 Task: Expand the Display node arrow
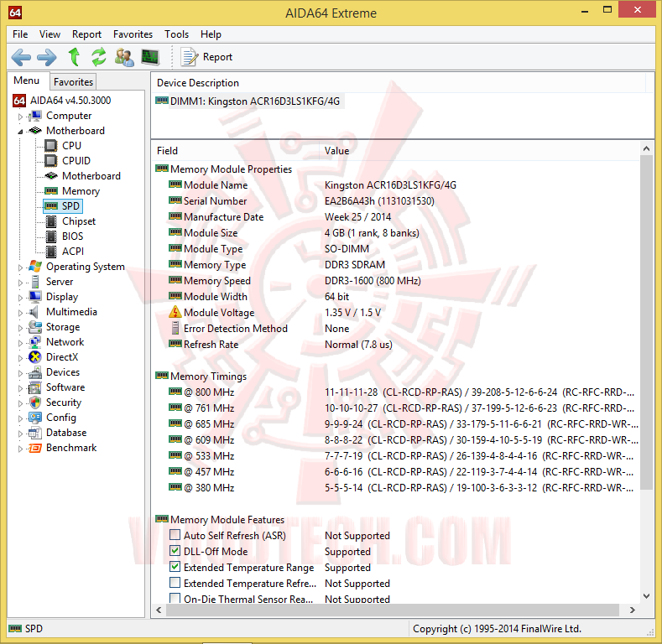20,298
